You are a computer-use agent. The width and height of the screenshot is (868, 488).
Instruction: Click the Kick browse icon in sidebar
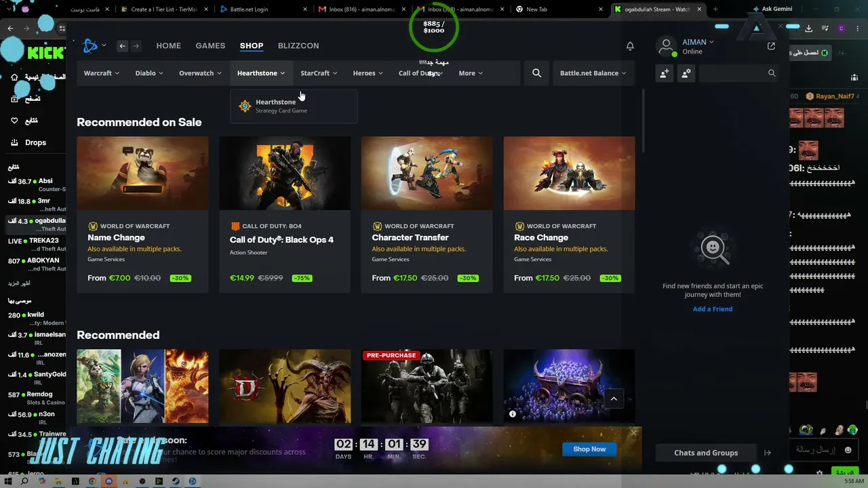tap(14, 99)
